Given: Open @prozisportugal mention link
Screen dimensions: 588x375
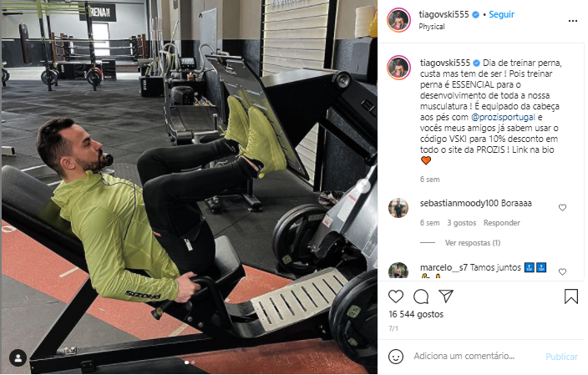Looking at the screenshot, I should (x=503, y=117).
